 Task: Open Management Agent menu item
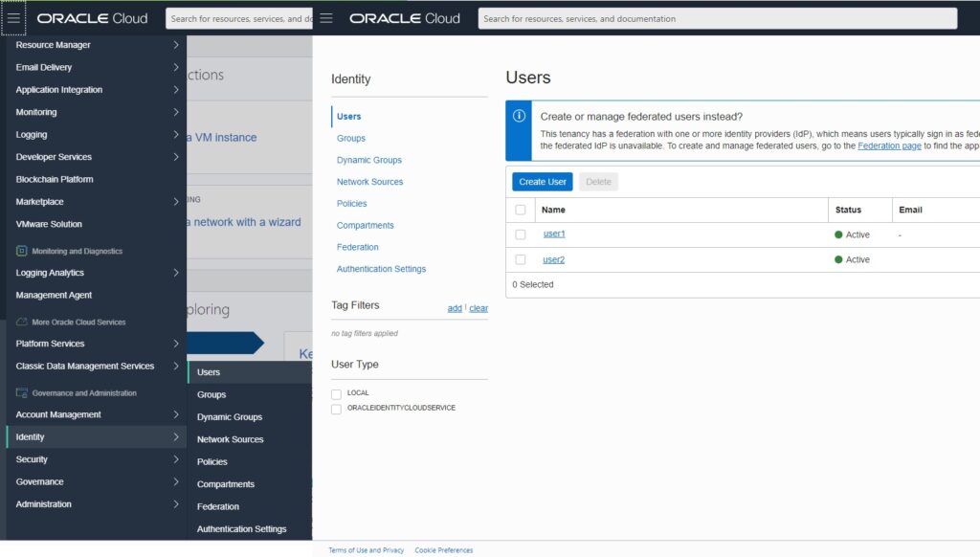tap(54, 295)
